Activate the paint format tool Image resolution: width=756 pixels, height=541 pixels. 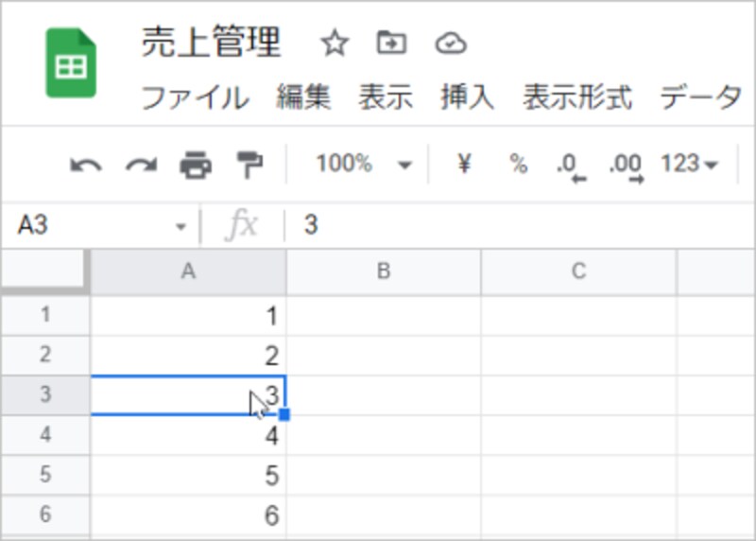(x=249, y=166)
